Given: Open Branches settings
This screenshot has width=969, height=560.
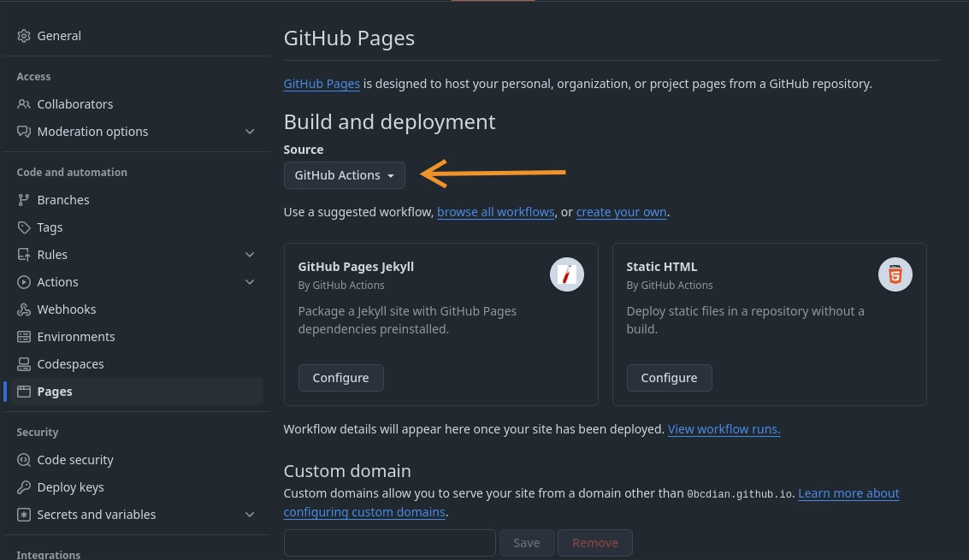Looking at the screenshot, I should click(x=137, y=200).
